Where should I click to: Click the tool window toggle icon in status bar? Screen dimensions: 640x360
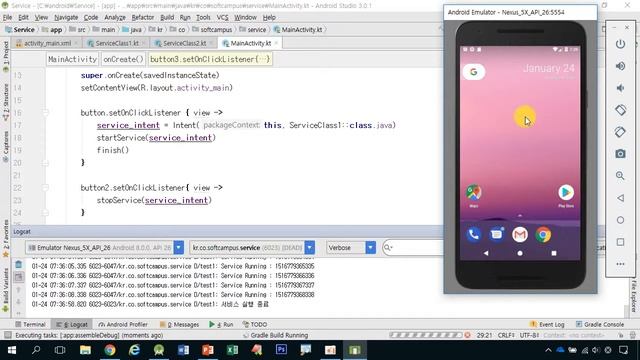click(7, 335)
